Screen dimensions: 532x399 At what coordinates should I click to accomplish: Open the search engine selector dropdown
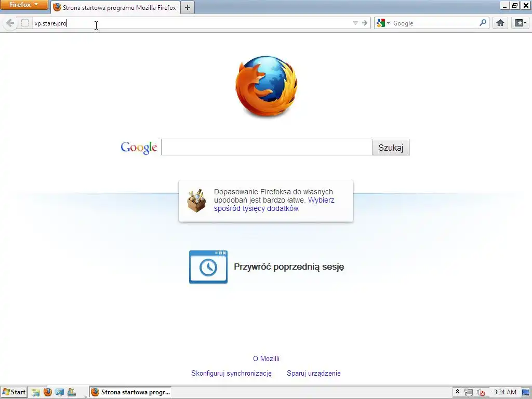pos(383,23)
